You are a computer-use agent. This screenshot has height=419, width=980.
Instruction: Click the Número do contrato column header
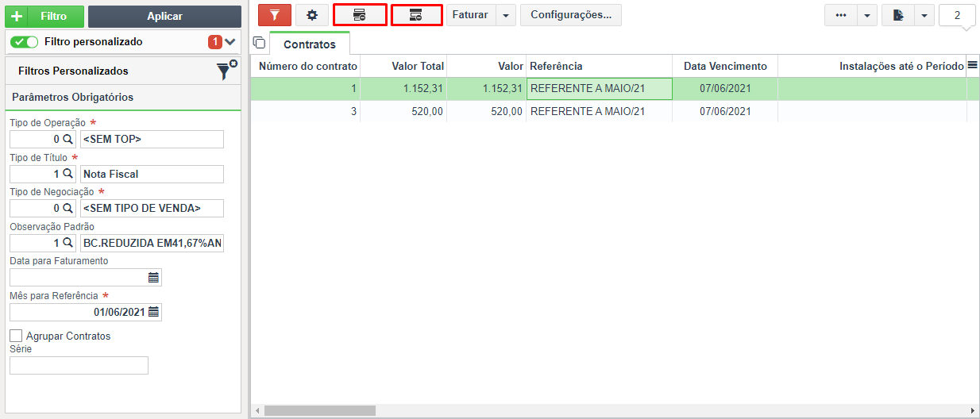pyautogui.click(x=305, y=66)
